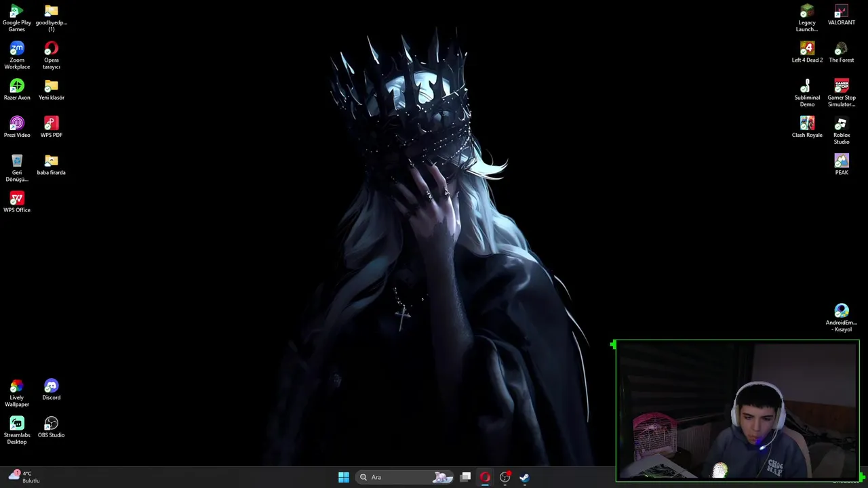868x488 pixels.
Task: Open the Yeni klasör folder icon
Action: 52,89
